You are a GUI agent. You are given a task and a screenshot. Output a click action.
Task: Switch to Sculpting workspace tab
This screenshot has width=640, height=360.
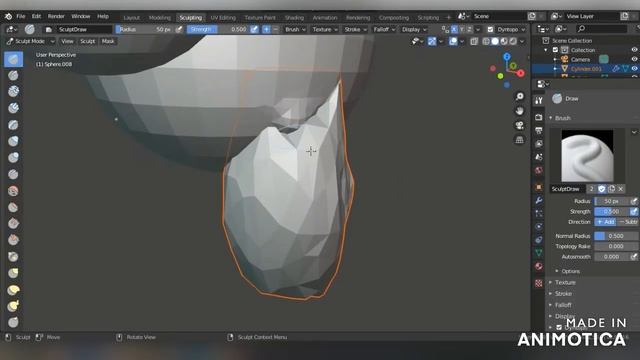tap(191, 18)
